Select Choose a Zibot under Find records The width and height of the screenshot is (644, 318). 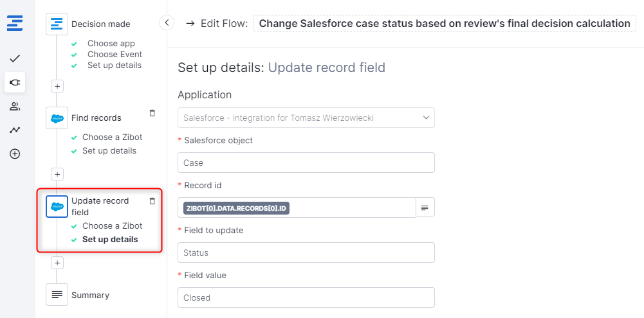[112, 137]
